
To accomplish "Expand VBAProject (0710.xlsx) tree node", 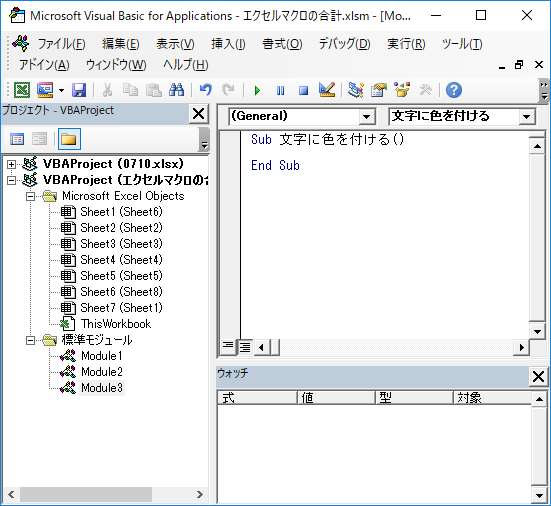I will click(11, 164).
